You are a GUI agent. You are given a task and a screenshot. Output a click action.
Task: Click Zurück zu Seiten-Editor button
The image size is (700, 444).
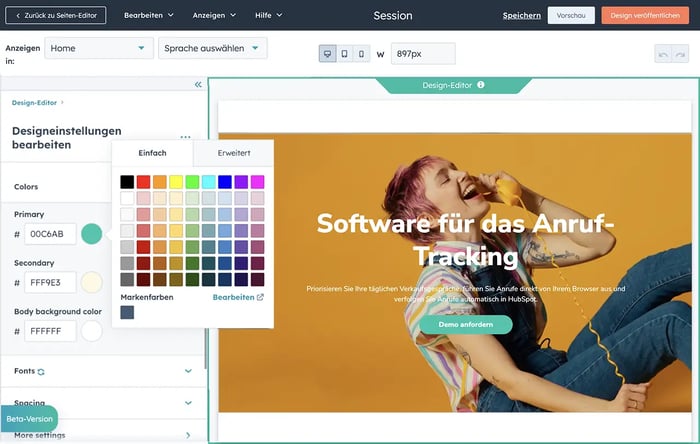(56, 15)
